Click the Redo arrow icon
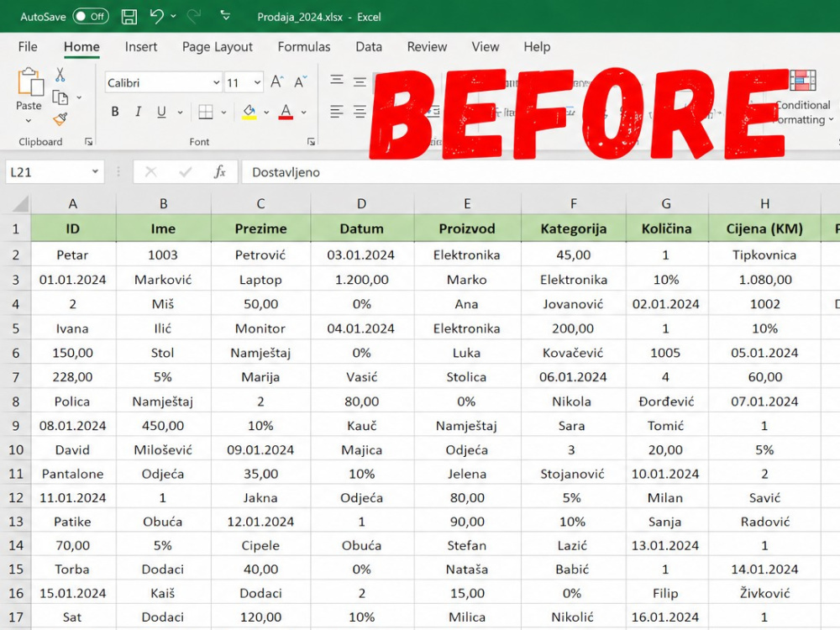840x630 pixels. coord(194,17)
